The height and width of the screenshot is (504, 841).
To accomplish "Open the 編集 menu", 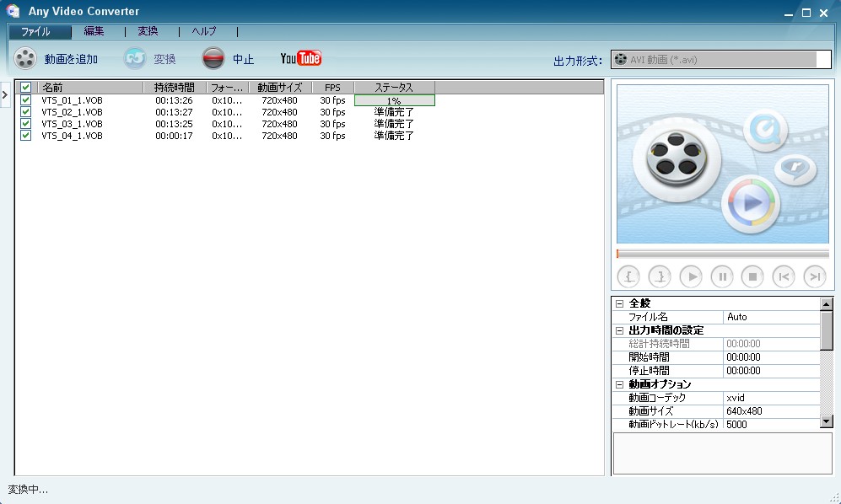I will 94,31.
